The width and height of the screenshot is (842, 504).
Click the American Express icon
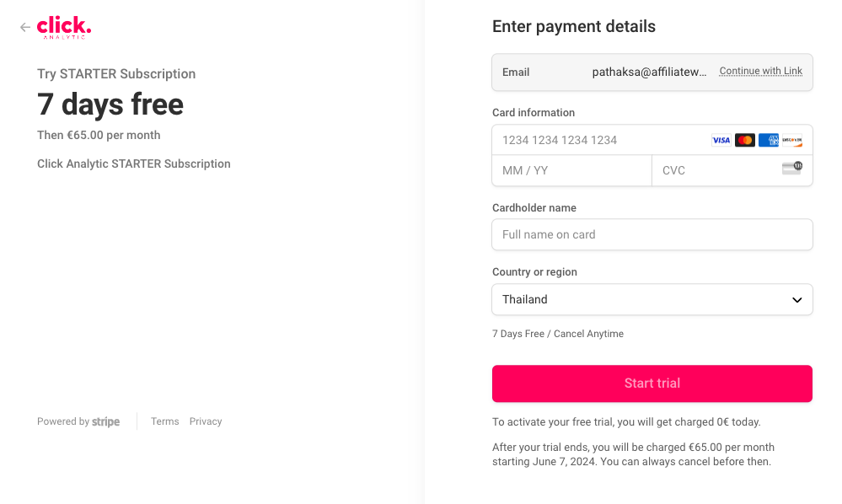point(769,140)
